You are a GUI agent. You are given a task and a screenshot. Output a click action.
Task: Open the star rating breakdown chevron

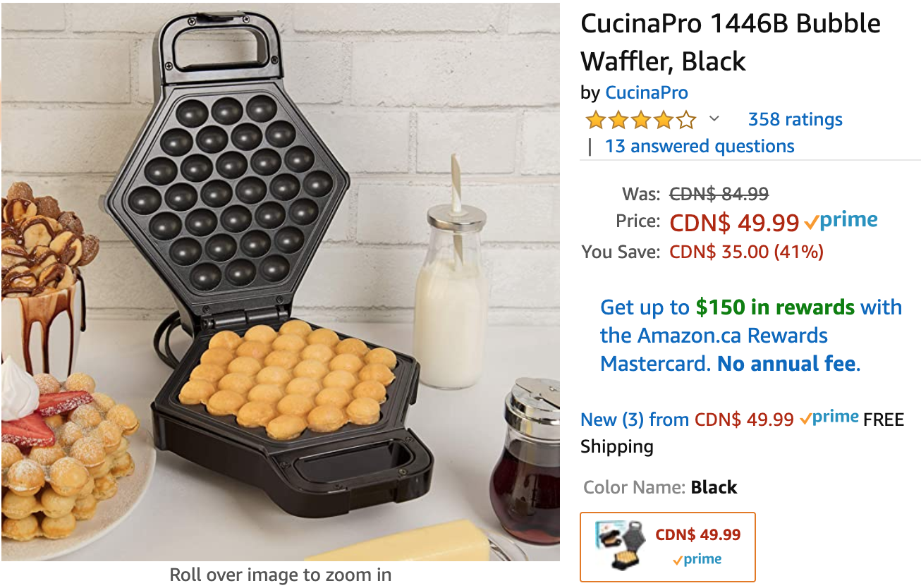714,118
